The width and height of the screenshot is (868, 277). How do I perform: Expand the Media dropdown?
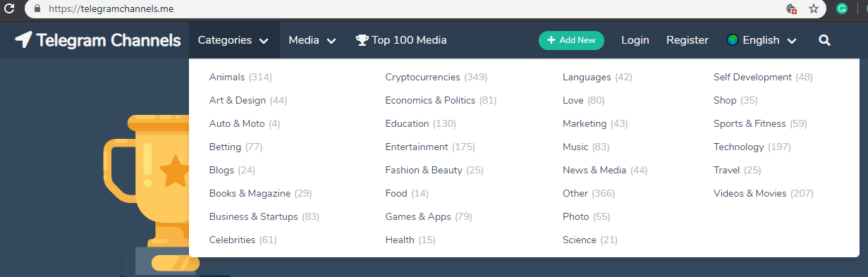coord(312,40)
